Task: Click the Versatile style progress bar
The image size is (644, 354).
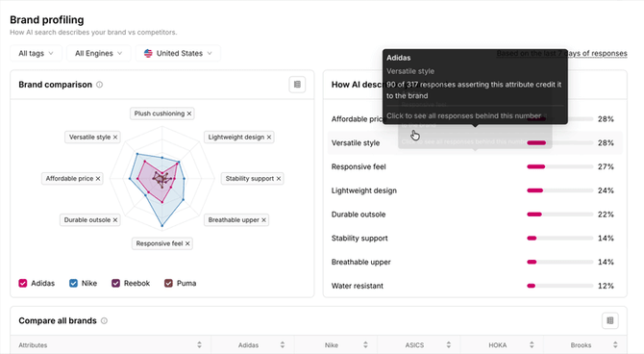Action: tap(559, 143)
